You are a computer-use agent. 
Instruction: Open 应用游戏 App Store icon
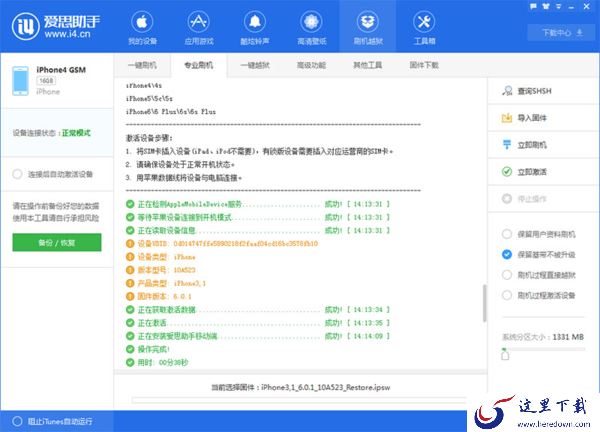(199, 22)
